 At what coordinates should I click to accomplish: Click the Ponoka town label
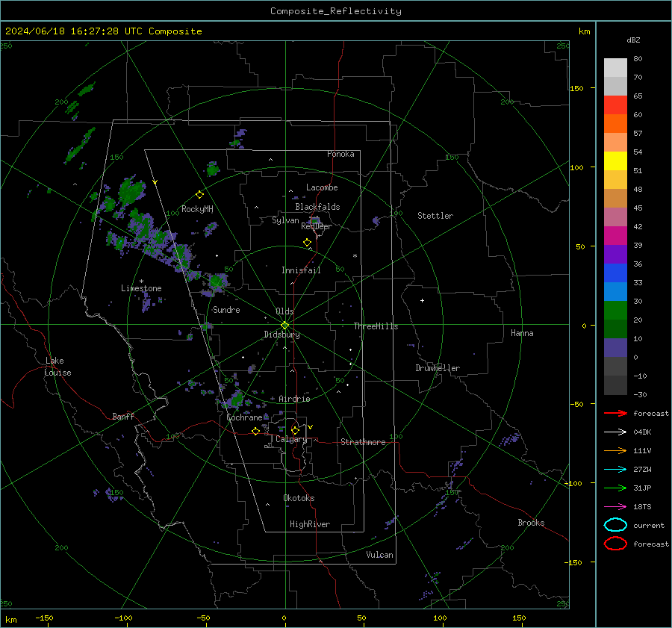[340, 154]
